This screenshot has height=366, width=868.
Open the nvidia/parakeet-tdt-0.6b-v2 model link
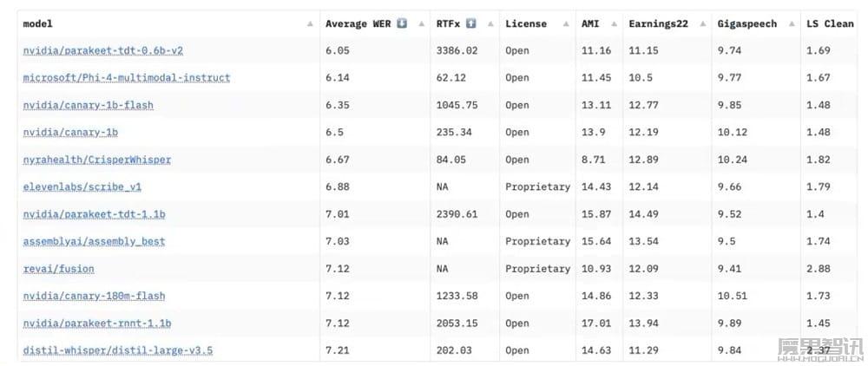tap(103, 51)
